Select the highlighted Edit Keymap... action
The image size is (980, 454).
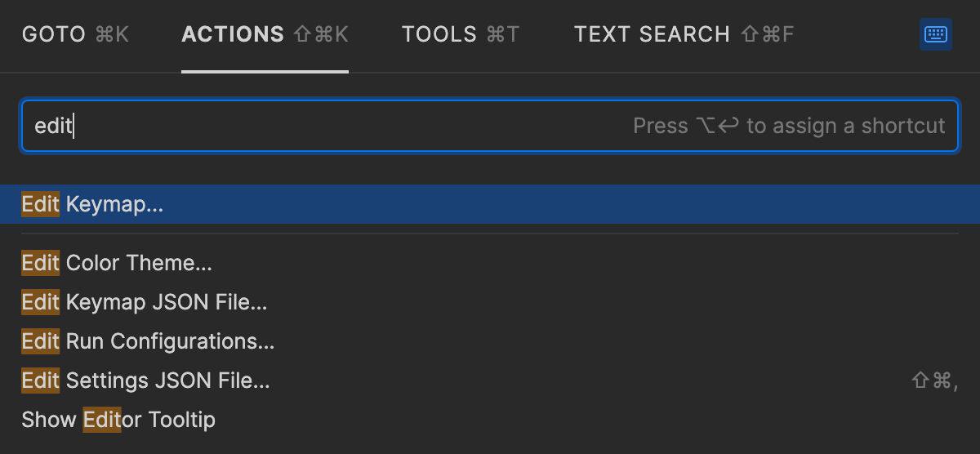tap(92, 204)
